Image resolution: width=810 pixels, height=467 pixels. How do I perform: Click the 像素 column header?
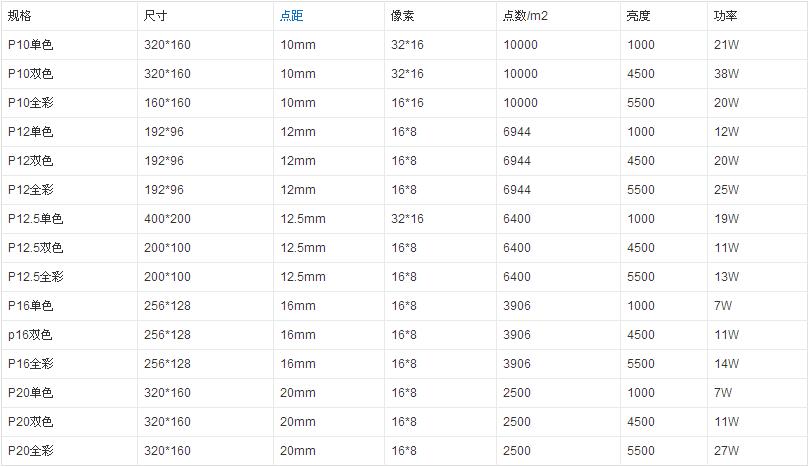tap(402, 16)
